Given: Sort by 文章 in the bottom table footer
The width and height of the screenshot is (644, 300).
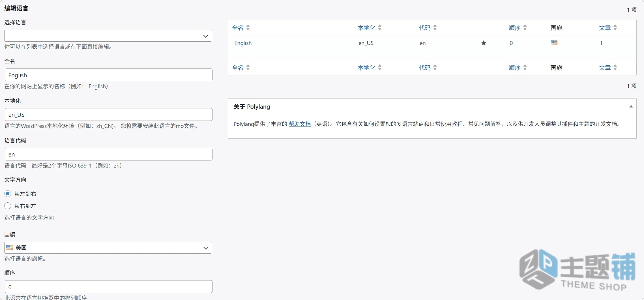Looking at the screenshot, I should tap(608, 68).
